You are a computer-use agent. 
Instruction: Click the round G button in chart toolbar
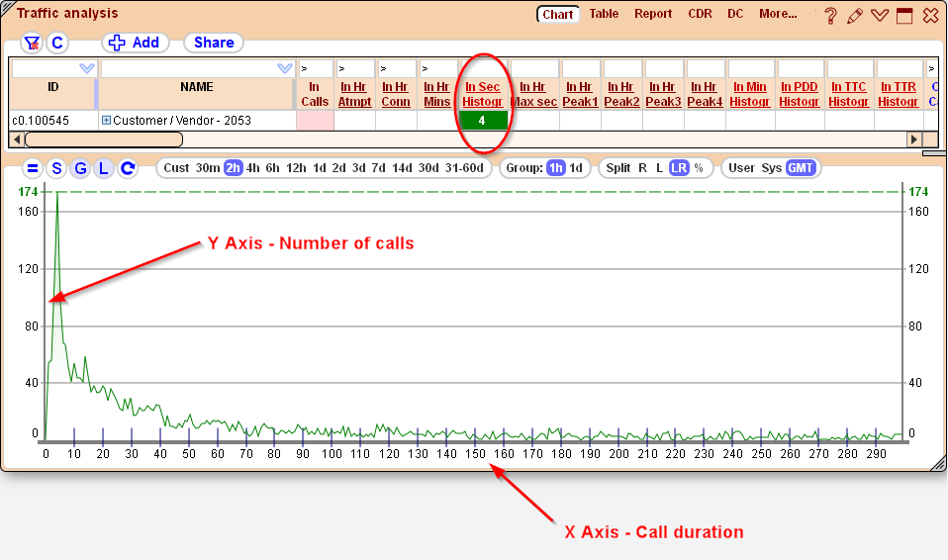pyautogui.click(x=80, y=168)
